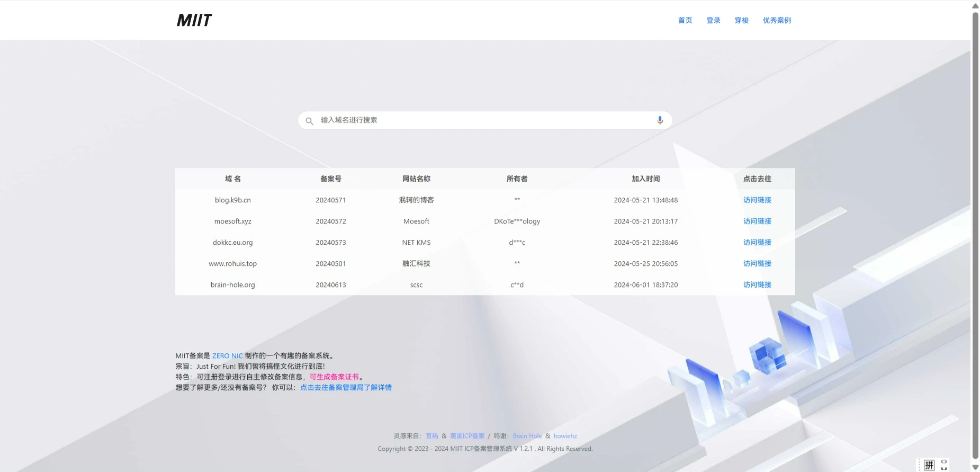Open 优秀案例 in the top navigation
This screenshot has width=980, height=472.
click(777, 21)
